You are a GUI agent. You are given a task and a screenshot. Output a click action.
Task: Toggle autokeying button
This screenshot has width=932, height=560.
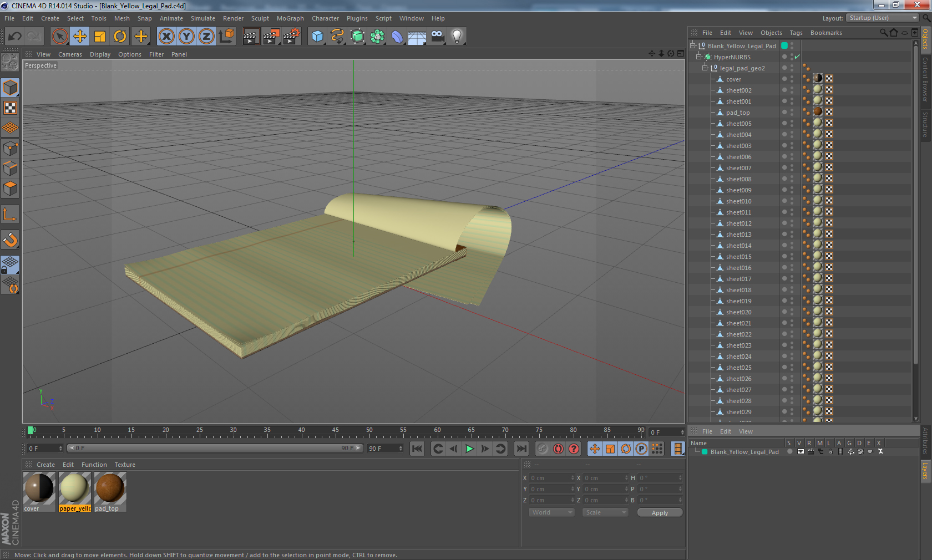[558, 449]
